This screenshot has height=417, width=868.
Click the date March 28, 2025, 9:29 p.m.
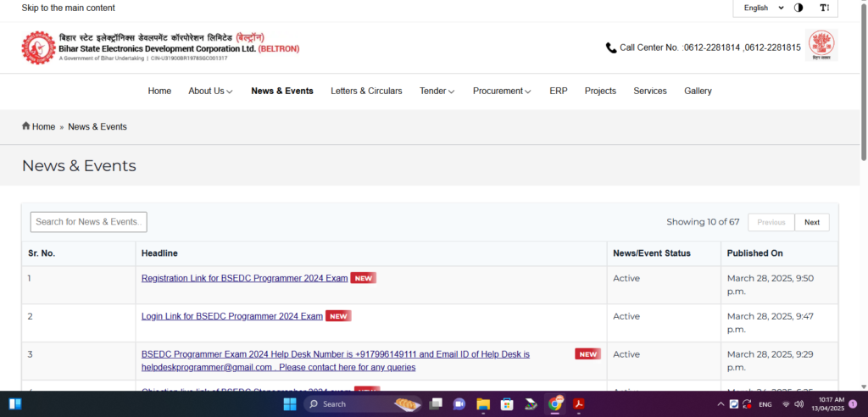point(770,360)
